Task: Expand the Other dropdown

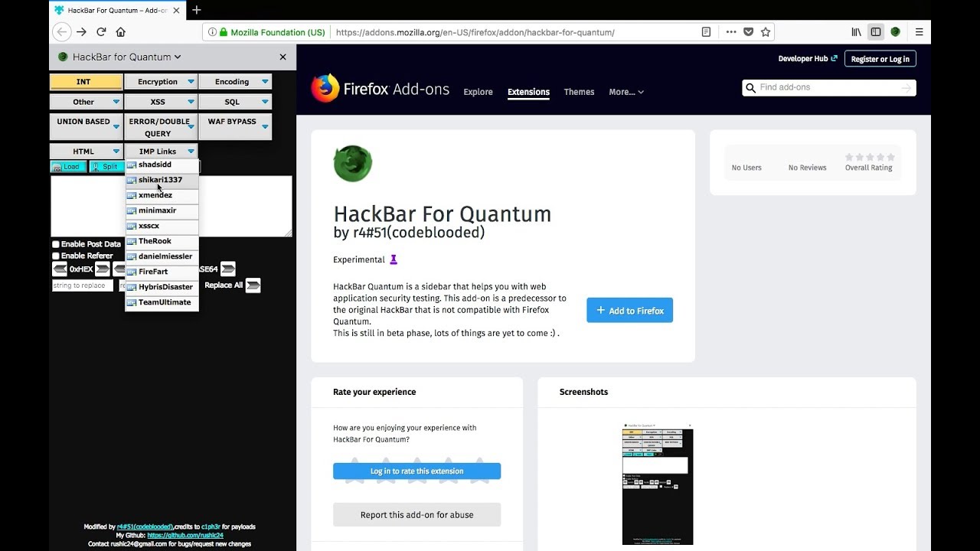Action: [x=87, y=102]
